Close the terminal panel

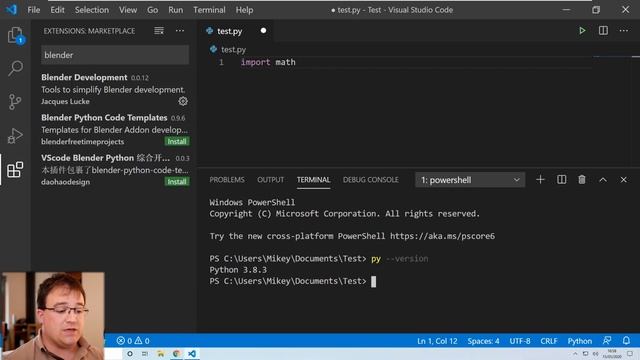point(623,180)
